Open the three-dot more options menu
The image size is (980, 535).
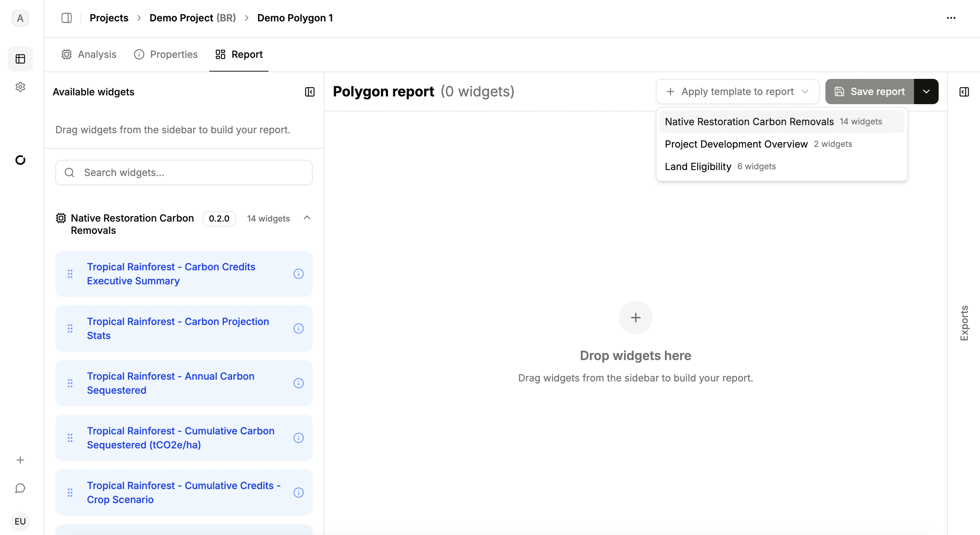pos(951,18)
